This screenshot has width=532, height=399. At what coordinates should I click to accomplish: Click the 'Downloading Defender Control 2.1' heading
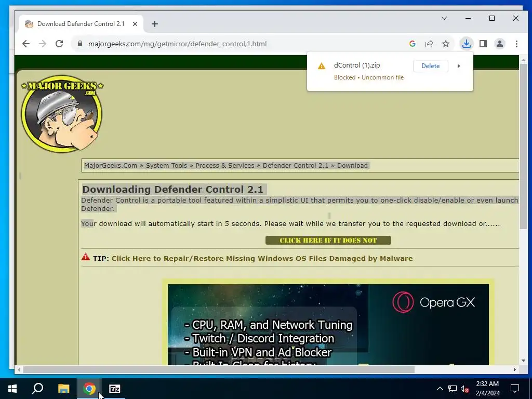point(172,189)
